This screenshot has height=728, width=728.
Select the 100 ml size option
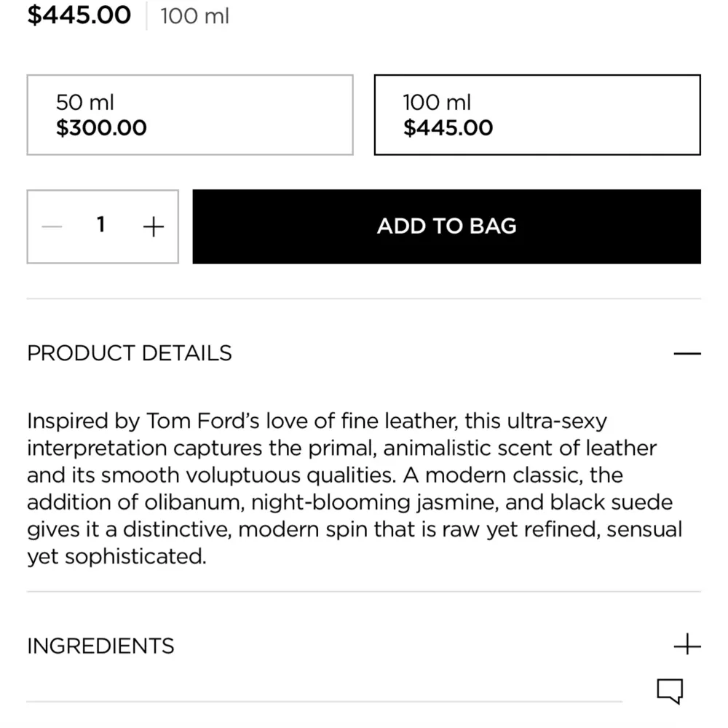[x=537, y=114]
